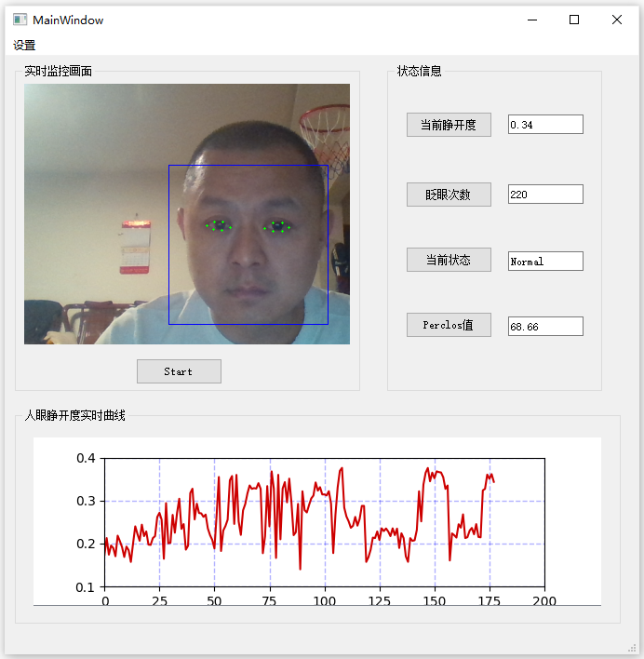644x659 pixels.
Task: Open the 设置 menu
Action: (24, 45)
